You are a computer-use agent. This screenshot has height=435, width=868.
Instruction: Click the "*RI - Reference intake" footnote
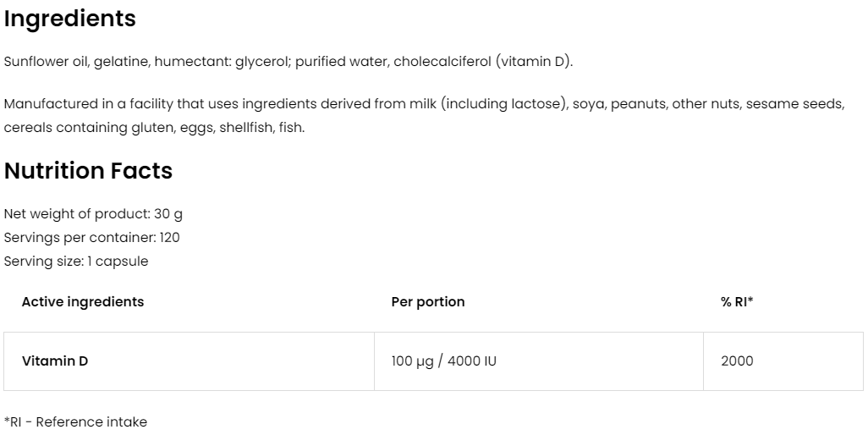pos(75,421)
